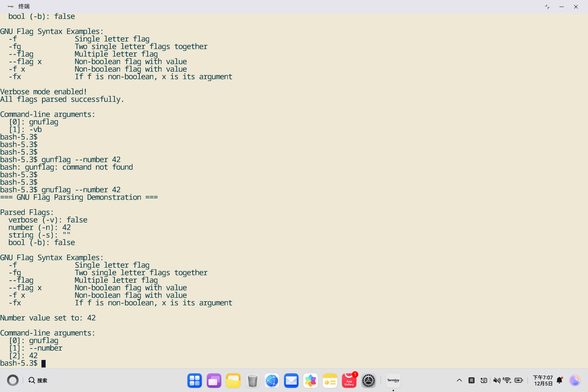Toggle the Wi-Fi tray icon
The width and height of the screenshot is (588, 392).
[x=507, y=381]
